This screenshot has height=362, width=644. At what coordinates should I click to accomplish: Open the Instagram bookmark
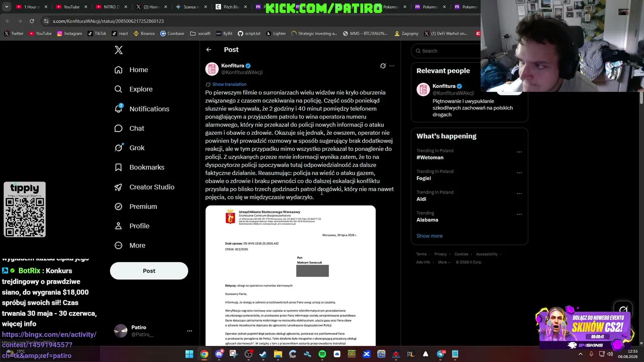click(x=69, y=34)
